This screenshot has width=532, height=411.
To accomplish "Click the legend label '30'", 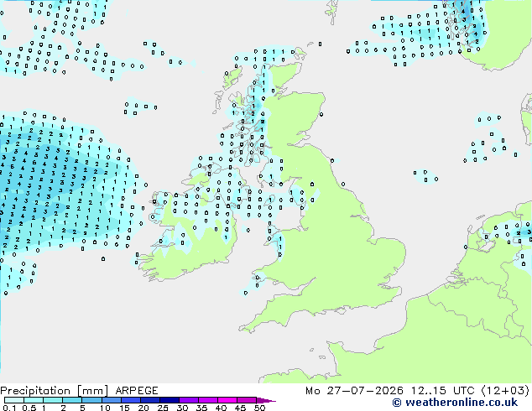I will click(x=182, y=408).
